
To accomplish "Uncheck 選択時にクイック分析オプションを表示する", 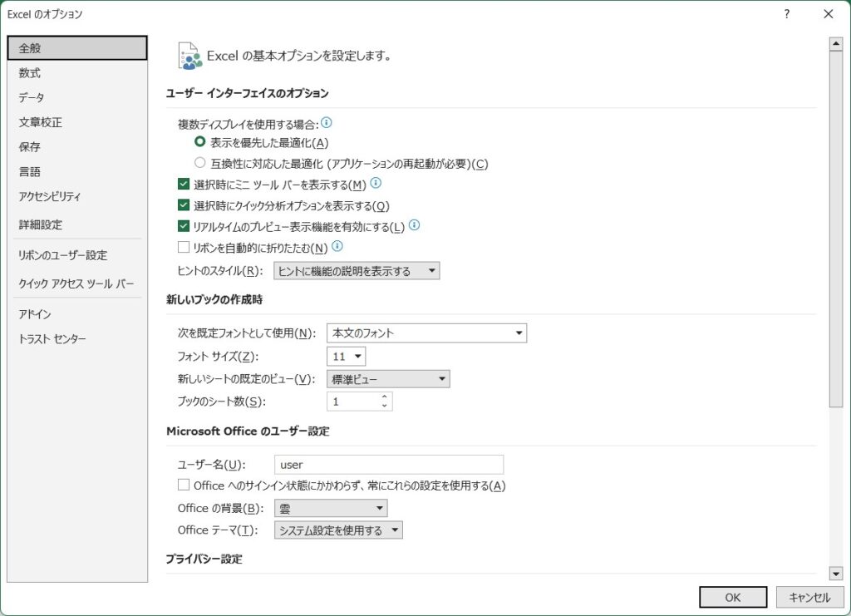I will [184, 205].
